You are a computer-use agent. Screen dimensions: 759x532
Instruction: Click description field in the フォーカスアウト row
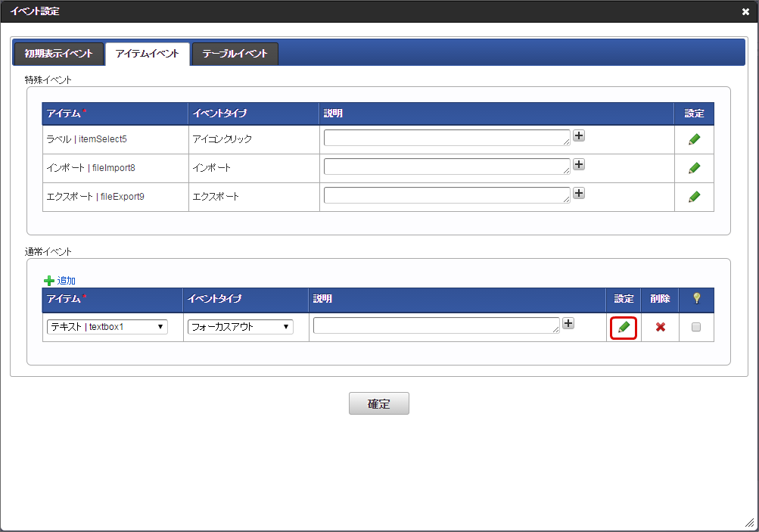[x=436, y=325]
